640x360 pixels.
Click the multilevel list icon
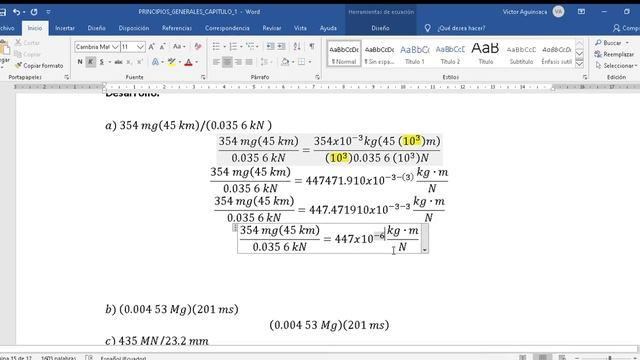pyautogui.click(x=250, y=47)
